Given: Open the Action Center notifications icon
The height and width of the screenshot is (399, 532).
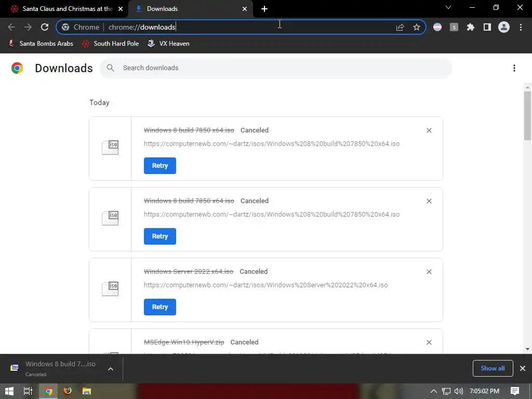Looking at the screenshot, I should (x=515, y=391).
